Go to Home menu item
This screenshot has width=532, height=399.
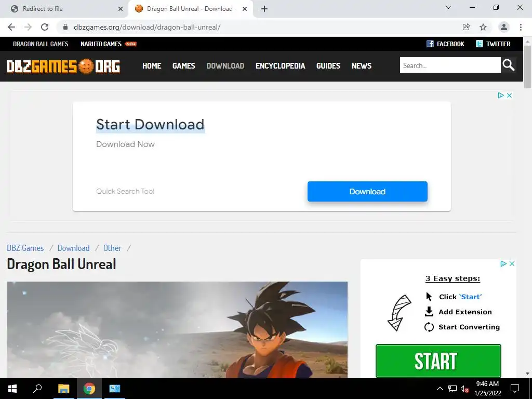[x=152, y=66]
